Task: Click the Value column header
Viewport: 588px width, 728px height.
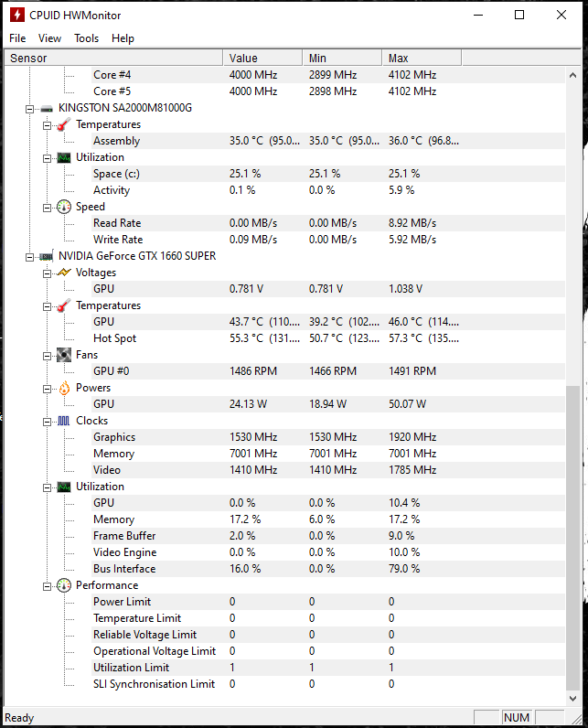Action: click(x=262, y=58)
